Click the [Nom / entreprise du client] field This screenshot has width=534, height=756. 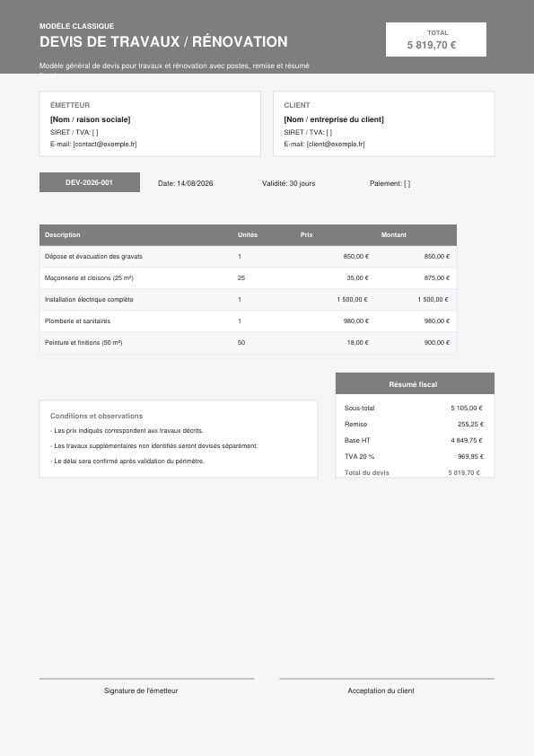point(334,119)
